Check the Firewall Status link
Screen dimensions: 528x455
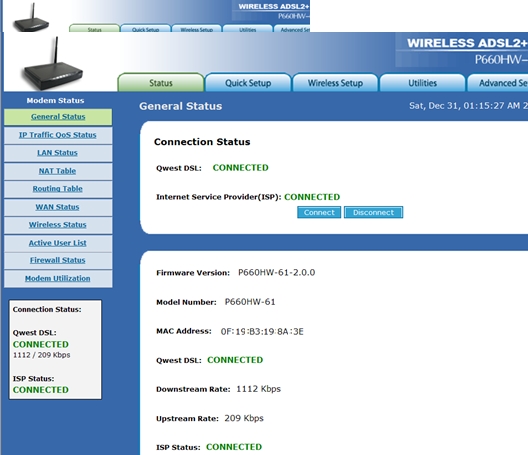click(x=58, y=260)
